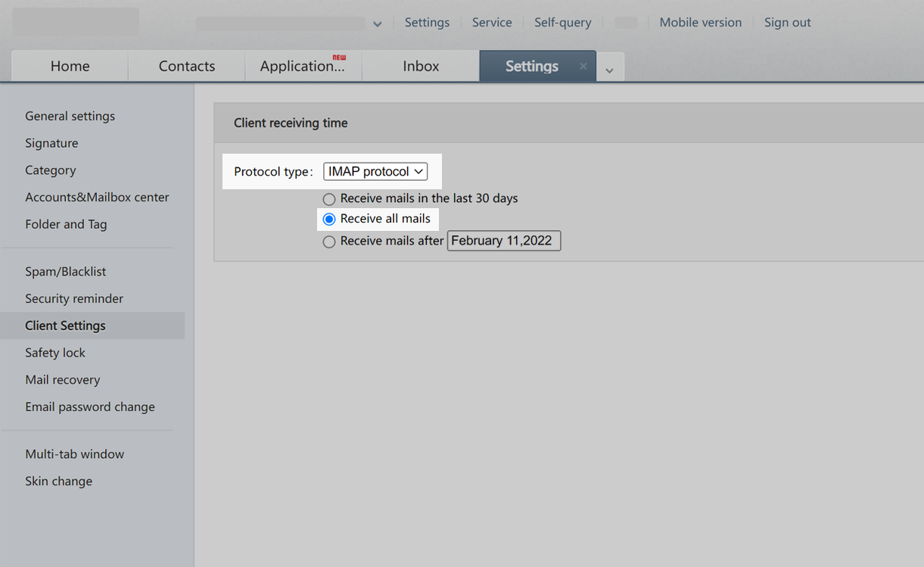Click the February 11,2022 date field

coord(503,241)
